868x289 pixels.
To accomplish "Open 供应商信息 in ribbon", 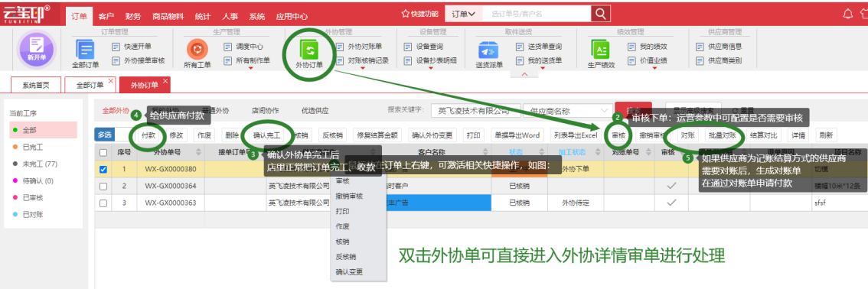I will pos(719,47).
